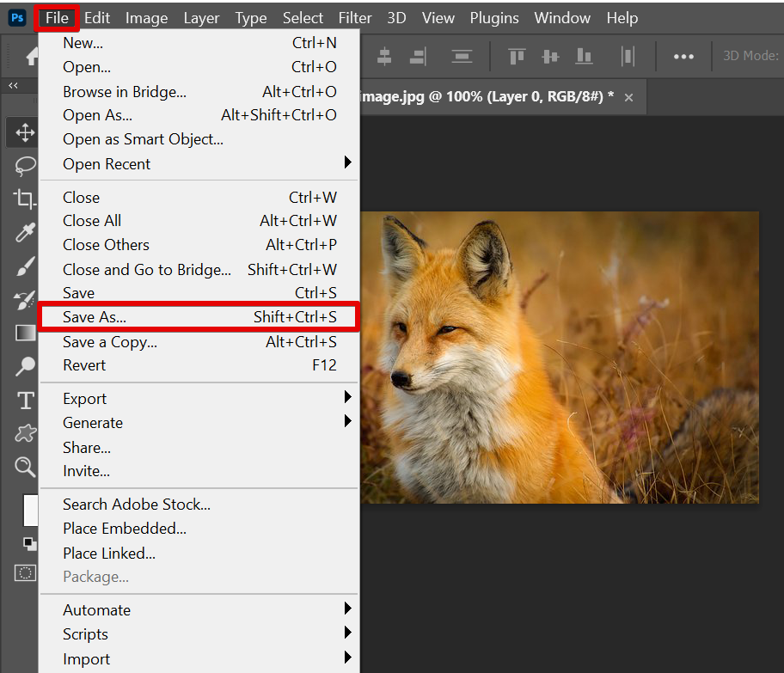The image size is (784, 673).
Task: Select the Move tool
Action: (25, 132)
